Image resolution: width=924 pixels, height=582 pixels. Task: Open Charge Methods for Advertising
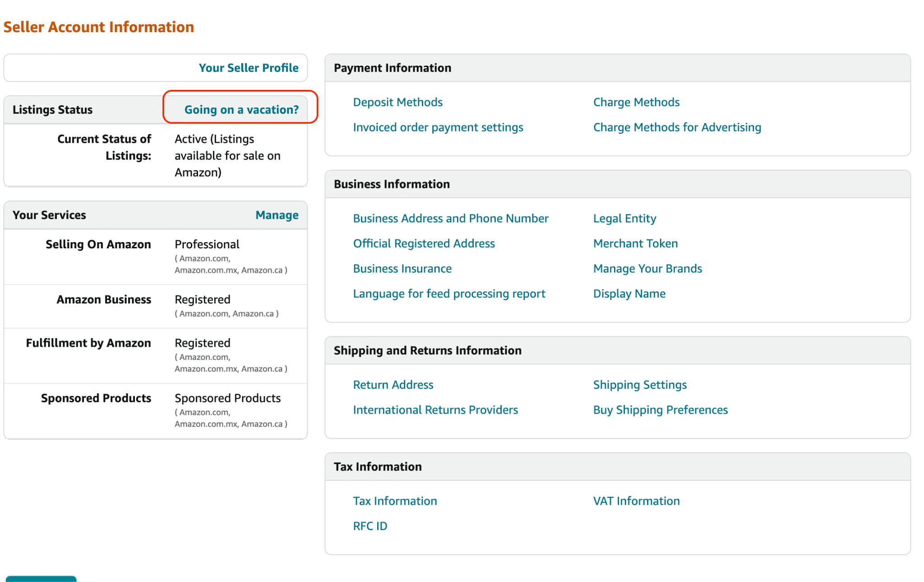[677, 127]
